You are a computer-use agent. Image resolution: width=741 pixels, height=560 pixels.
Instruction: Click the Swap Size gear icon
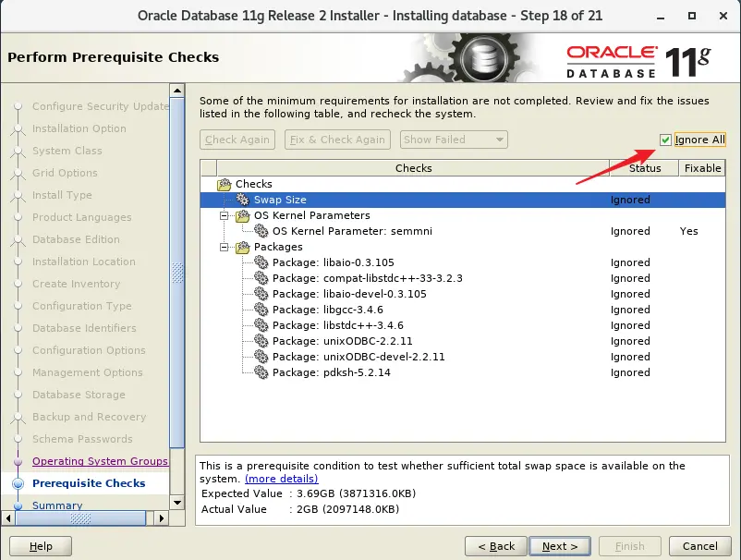pyautogui.click(x=242, y=200)
